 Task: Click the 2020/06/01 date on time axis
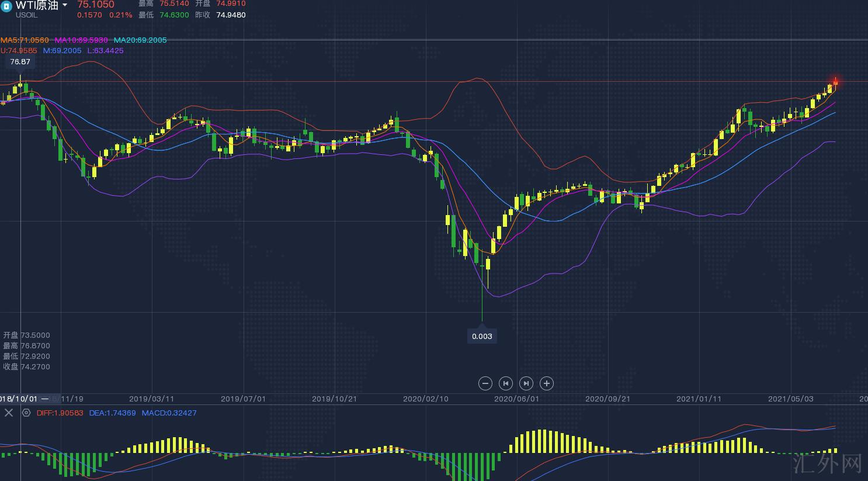click(516, 399)
